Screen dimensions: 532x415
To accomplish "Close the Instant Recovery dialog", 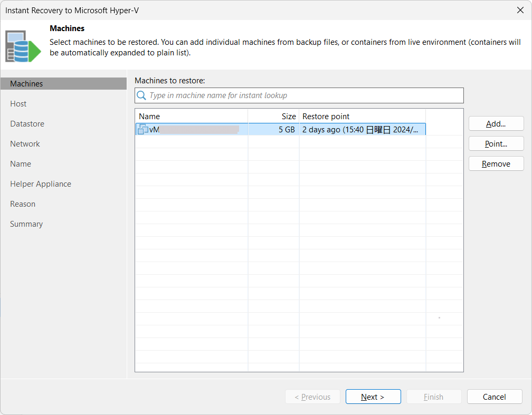I will tap(520, 10).
